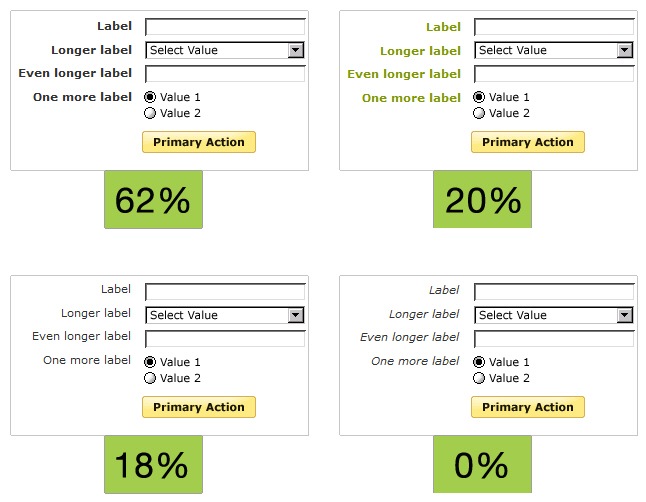Click Primary Action button above 18%
The width and height of the screenshot is (646, 502).
pos(199,407)
